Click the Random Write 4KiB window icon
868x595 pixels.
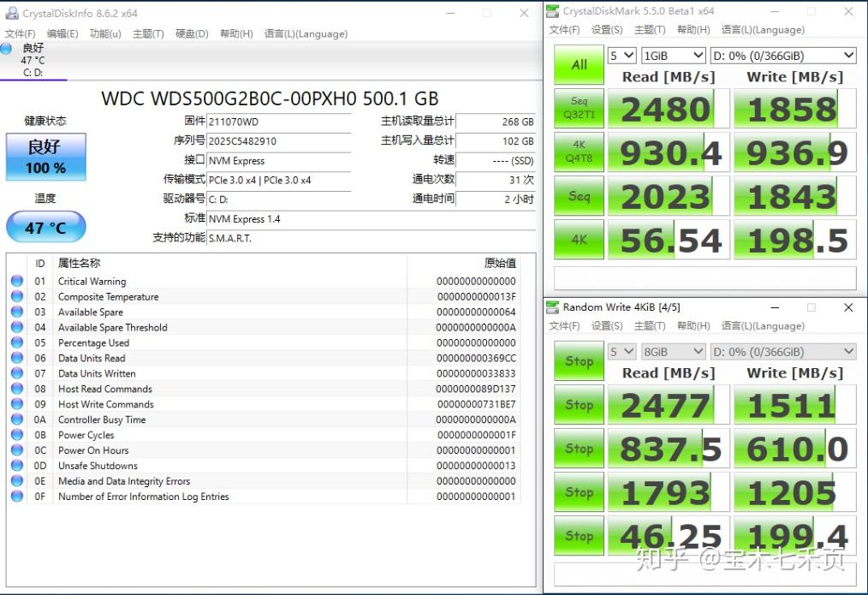pos(552,307)
